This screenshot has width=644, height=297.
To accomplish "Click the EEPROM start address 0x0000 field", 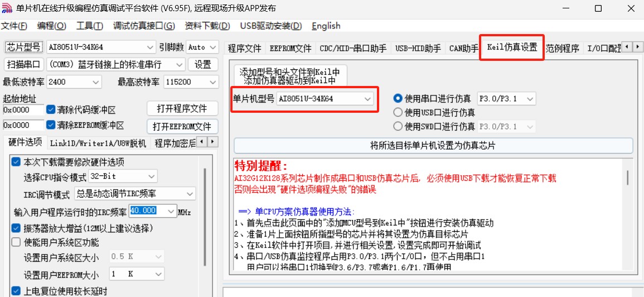I will tap(23, 124).
